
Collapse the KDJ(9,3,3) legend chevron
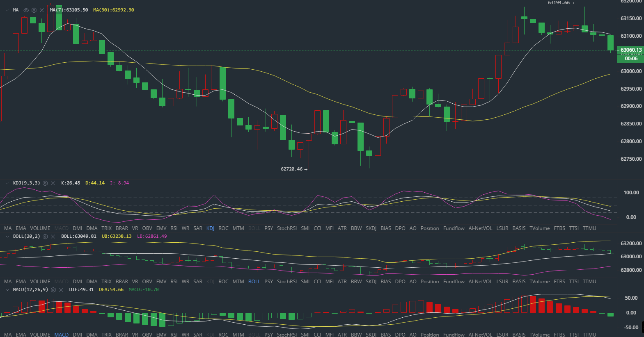[x=7, y=183]
